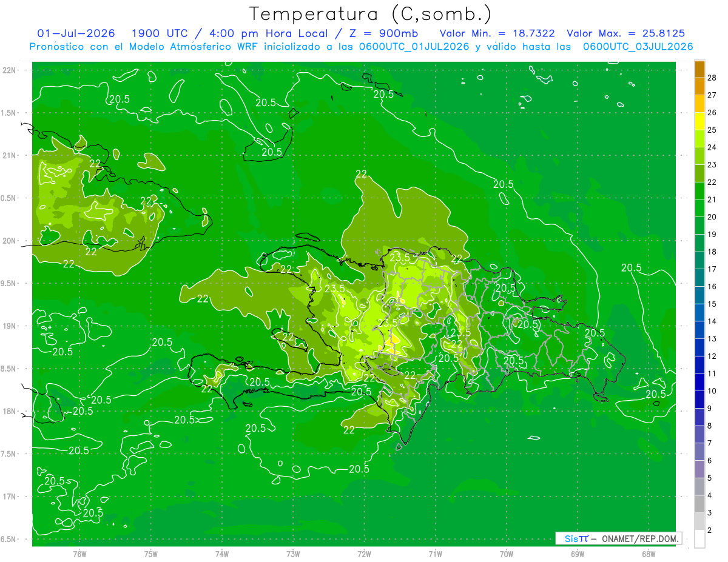
Task: Click longitude axis label "74W"
Action: [x=222, y=554]
